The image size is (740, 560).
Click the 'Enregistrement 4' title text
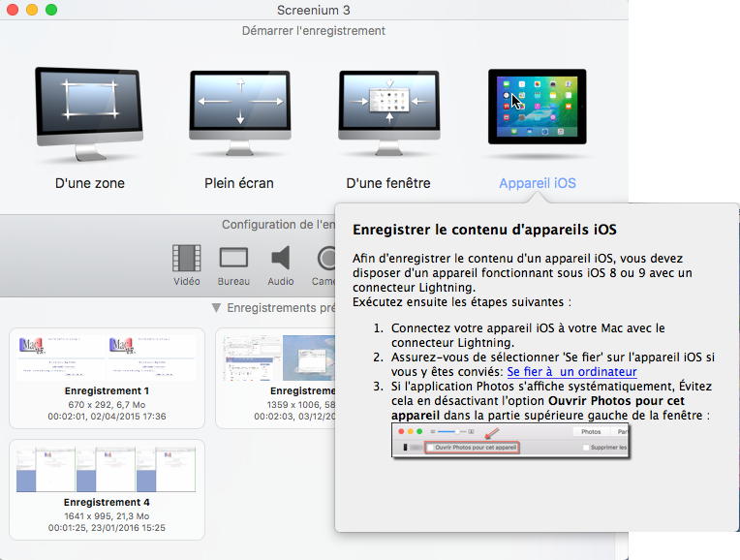point(107,503)
